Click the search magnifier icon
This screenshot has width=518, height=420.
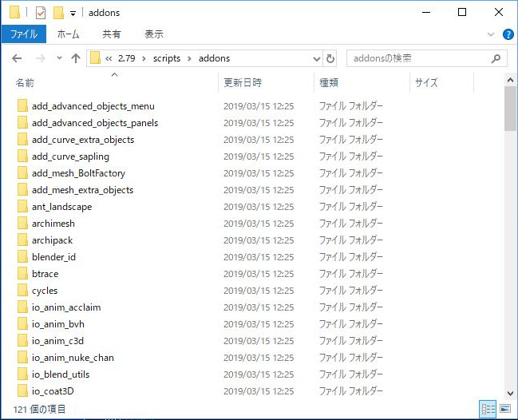496,59
